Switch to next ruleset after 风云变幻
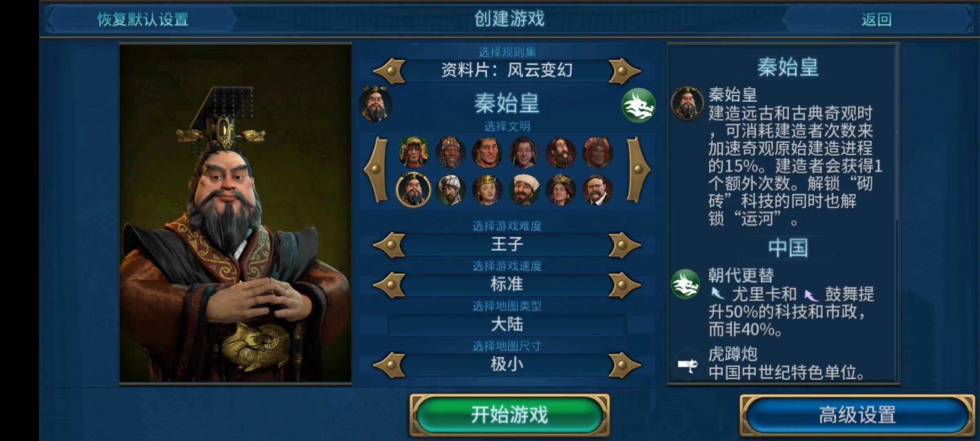This screenshot has width=980, height=441. pos(624,71)
